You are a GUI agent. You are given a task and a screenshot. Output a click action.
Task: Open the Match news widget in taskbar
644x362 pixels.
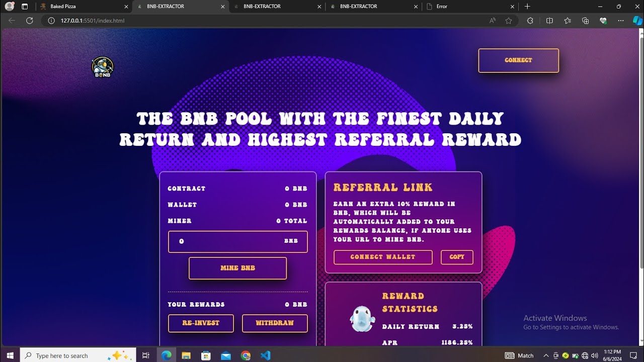point(519,355)
